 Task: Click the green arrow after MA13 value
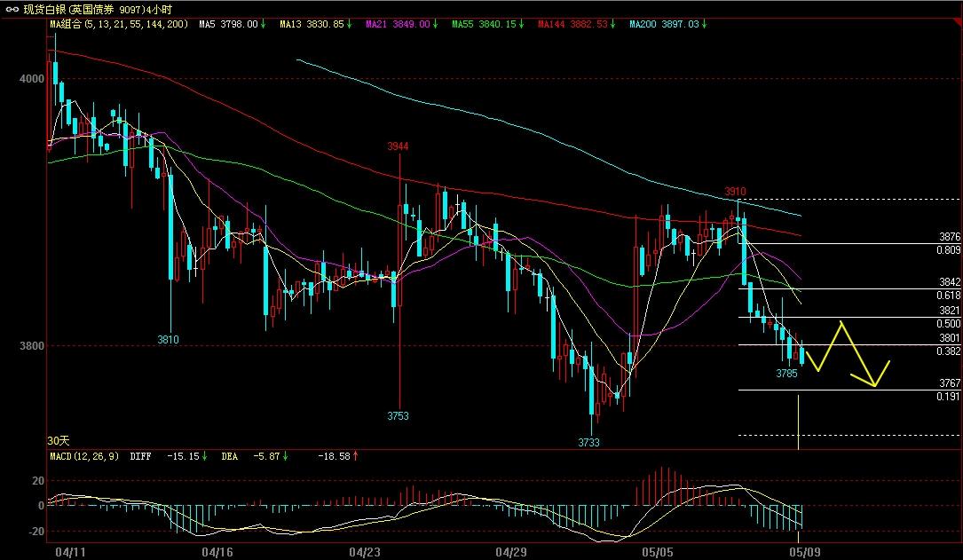pos(351,25)
